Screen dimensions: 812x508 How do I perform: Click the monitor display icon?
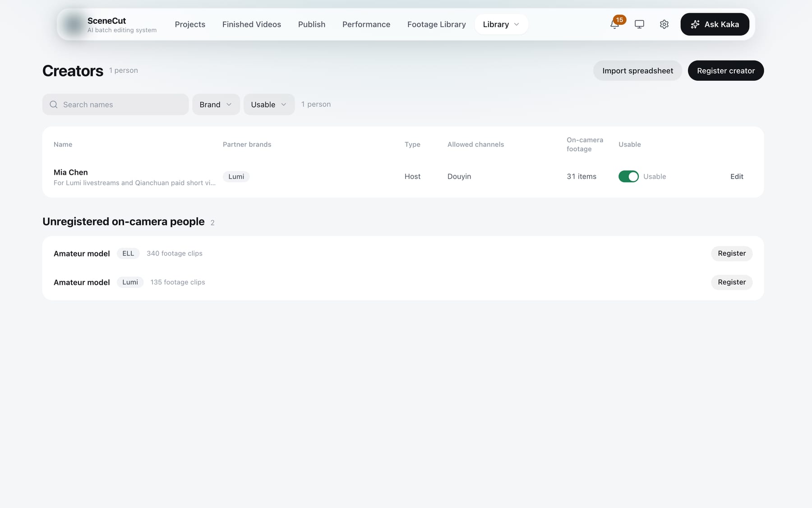click(x=639, y=24)
